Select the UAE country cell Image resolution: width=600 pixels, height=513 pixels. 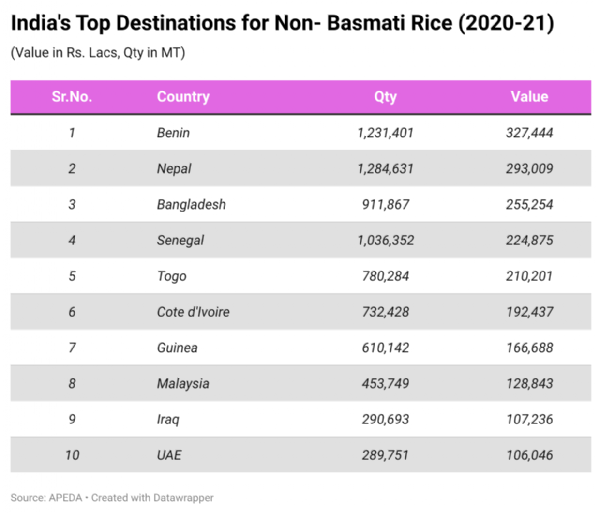click(170, 455)
